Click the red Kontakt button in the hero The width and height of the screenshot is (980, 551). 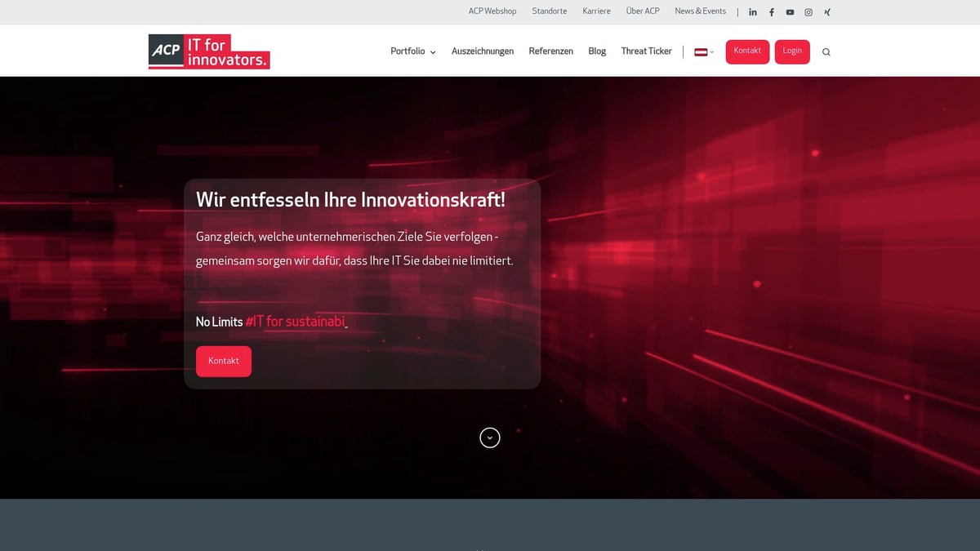[x=223, y=361]
